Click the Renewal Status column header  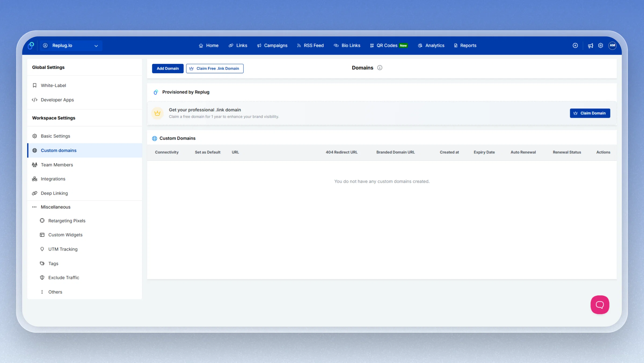567,152
